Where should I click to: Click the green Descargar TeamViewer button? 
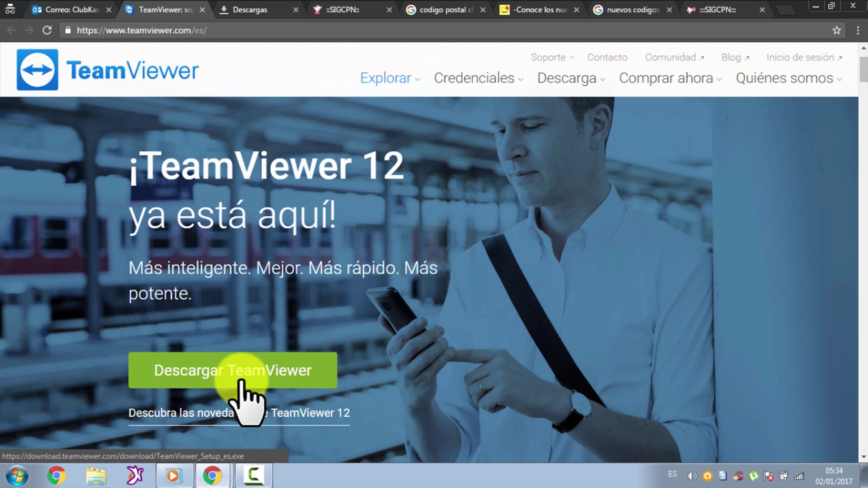233,370
